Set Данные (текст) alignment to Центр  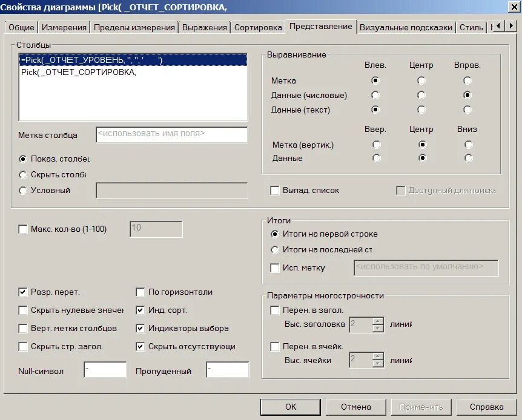(x=421, y=110)
